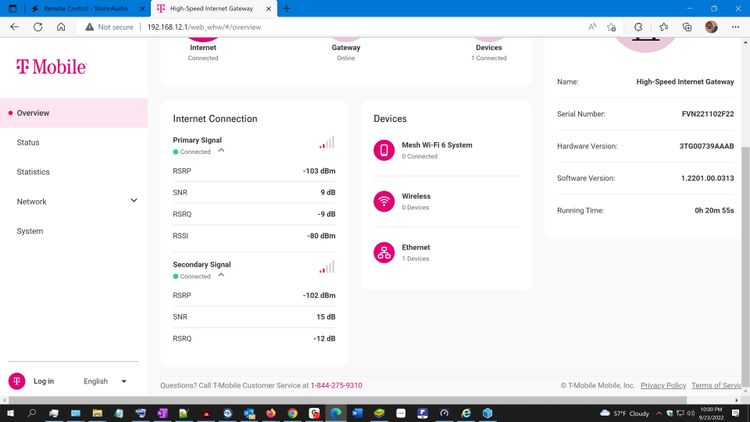Open Internet Explorer from the taskbar
Screen dimensions: 750x422
pyautogui.click(x=466, y=413)
